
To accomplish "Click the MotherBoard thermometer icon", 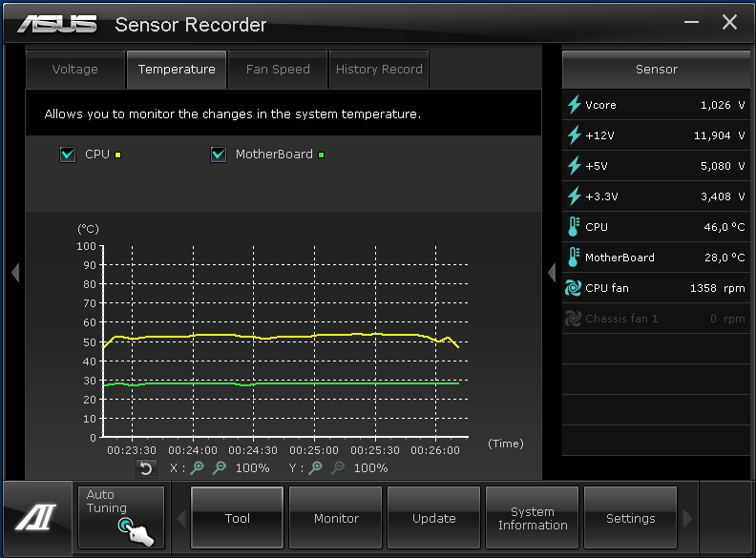I will [x=574, y=258].
